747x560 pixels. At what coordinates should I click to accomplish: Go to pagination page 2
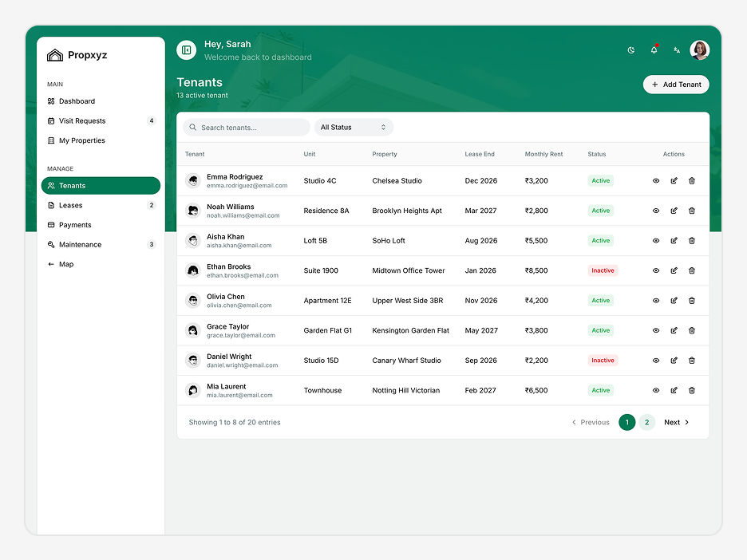tap(647, 422)
